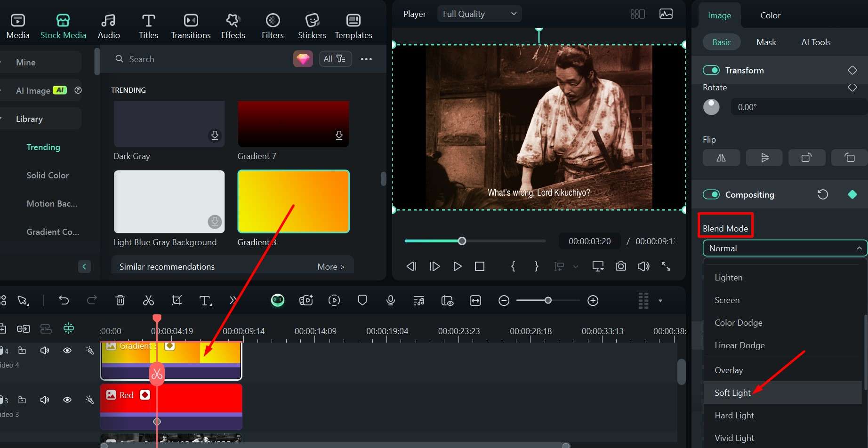
Task: Take a snapshot with camera icon
Action: [x=620, y=266]
